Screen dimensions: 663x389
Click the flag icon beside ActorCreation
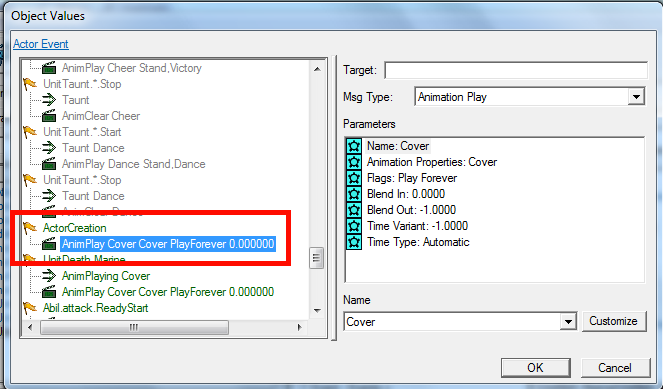(30, 228)
